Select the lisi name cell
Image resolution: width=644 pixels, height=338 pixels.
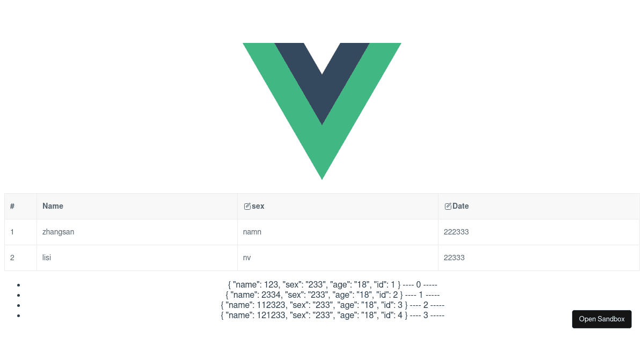click(x=137, y=258)
